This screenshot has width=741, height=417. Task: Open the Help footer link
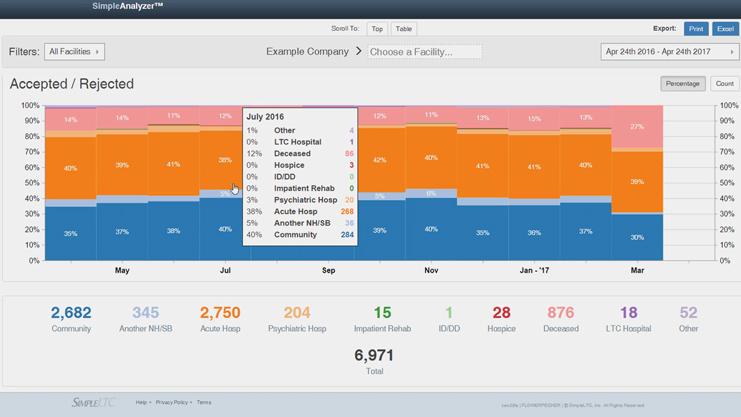[141, 402]
